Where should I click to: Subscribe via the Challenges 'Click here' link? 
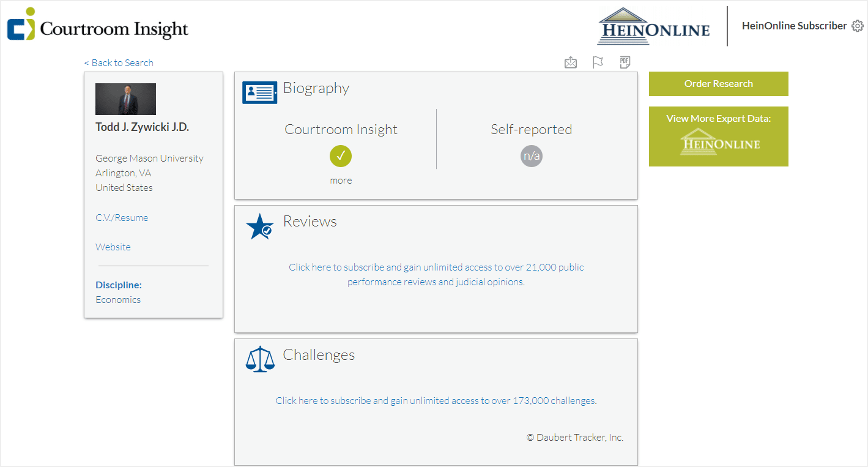[436, 400]
